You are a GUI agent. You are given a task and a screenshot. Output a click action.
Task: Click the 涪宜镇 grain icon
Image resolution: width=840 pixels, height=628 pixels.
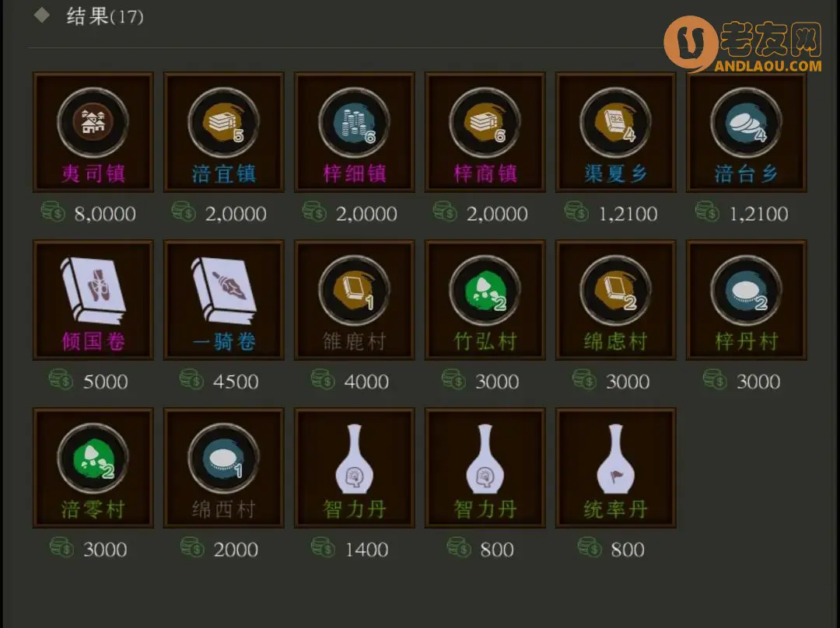pos(223,123)
